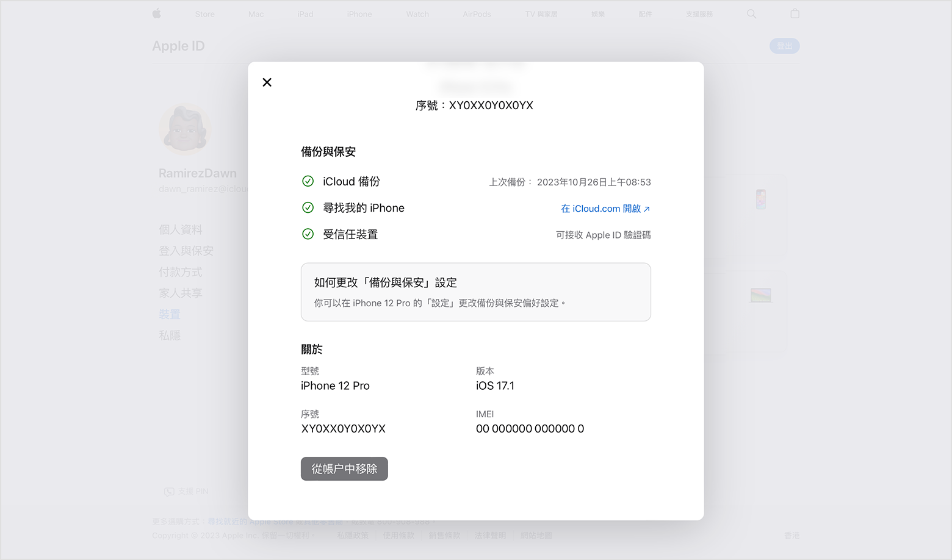This screenshot has width=952, height=560.
Task: Click the green checkmark beside iCloud 備份
Action: 308,181
